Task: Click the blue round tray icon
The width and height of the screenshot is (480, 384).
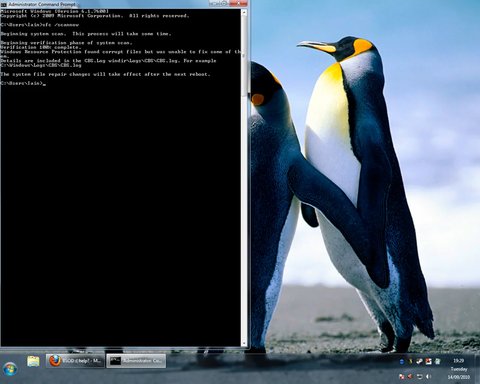Action: click(x=402, y=361)
